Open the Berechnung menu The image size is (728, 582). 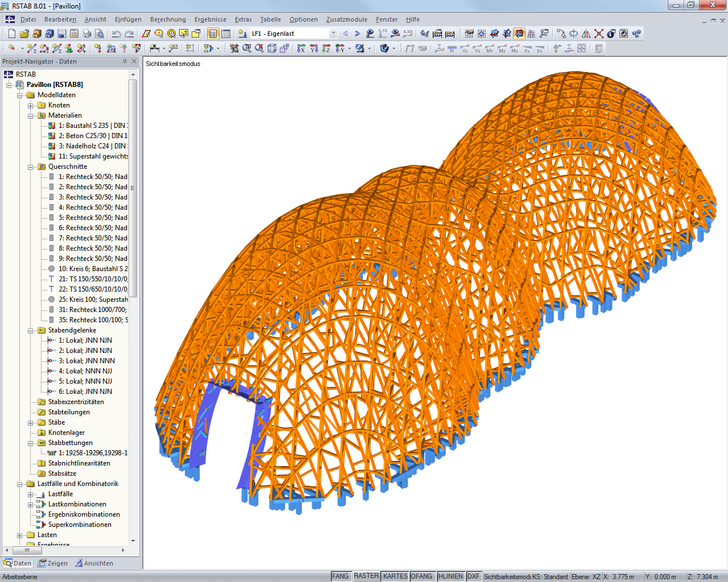[x=168, y=19]
